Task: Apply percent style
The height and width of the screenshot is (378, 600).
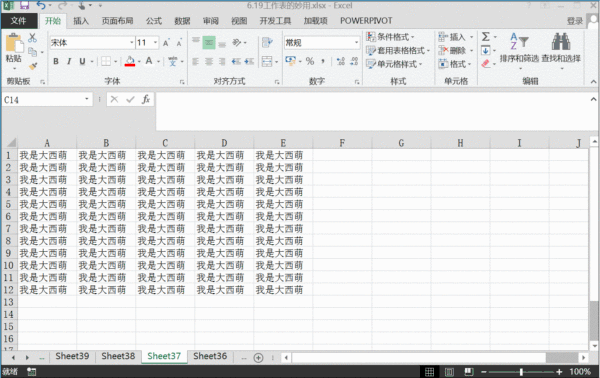Action: click(x=310, y=61)
